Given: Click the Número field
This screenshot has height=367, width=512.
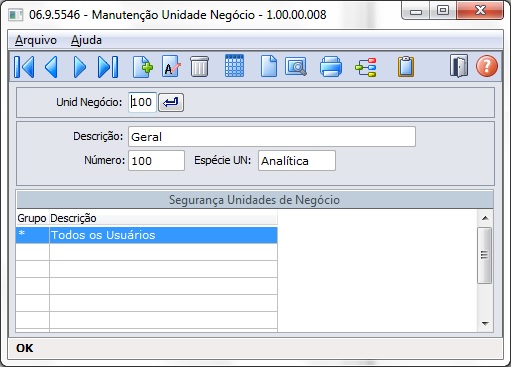Looking at the screenshot, I should coord(156,161).
